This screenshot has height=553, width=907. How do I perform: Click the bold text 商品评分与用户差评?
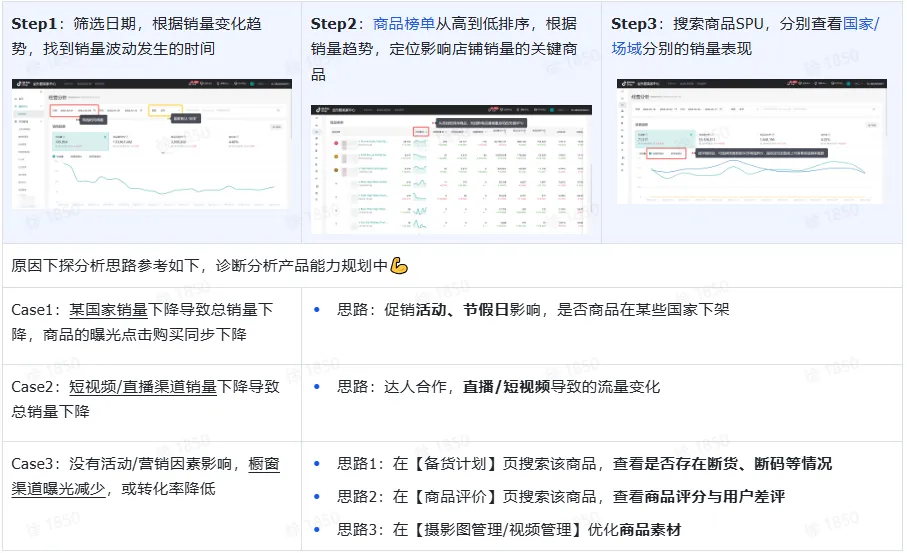pyautogui.click(x=714, y=497)
